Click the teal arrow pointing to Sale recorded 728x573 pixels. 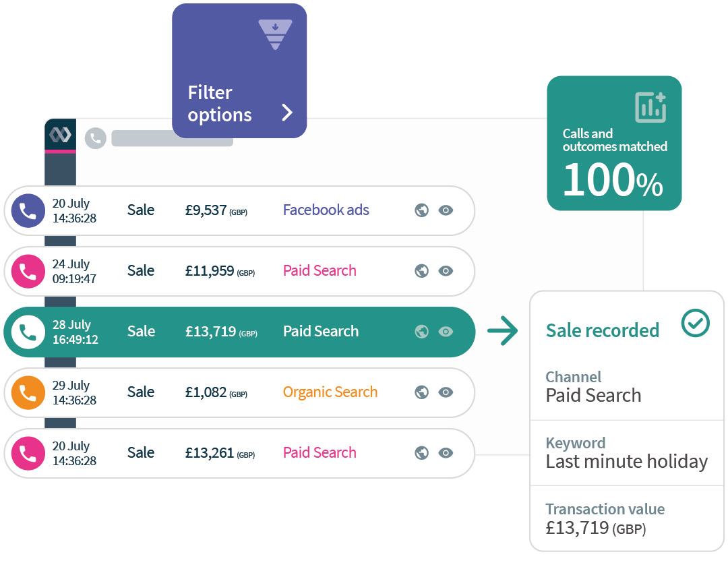tap(502, 331)
